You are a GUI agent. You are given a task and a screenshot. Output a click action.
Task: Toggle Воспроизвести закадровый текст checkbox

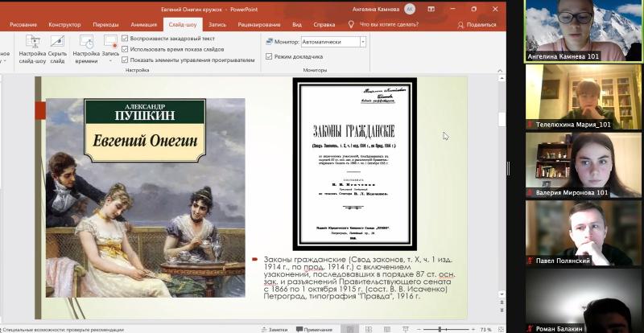(x=125, y=39)
